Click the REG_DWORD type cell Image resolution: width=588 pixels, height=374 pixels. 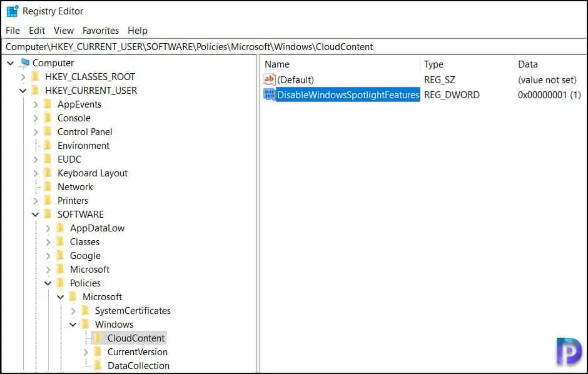coord(452,95)
